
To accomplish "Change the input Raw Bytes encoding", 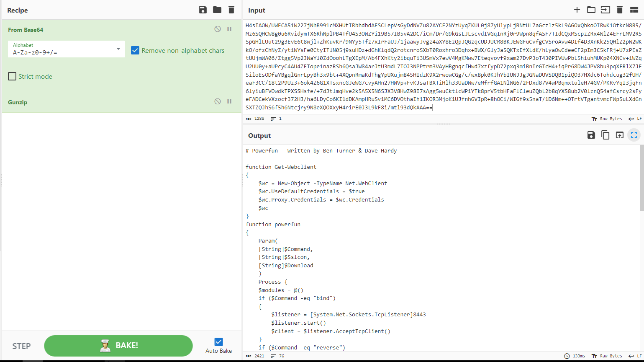I will coord(607,119).
